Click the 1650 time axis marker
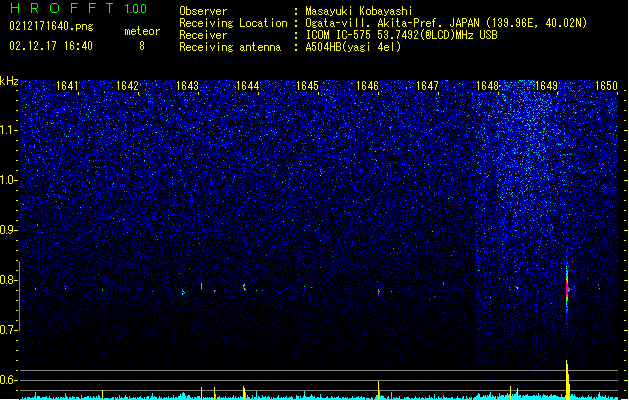The width and height of the screenshot is (629, 400). (607, 86)
